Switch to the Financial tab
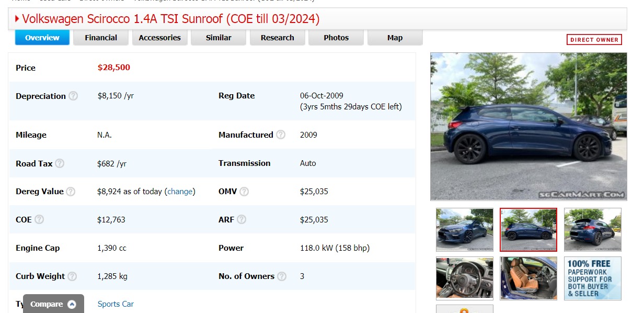644x313 pixels. click(101, 38)
